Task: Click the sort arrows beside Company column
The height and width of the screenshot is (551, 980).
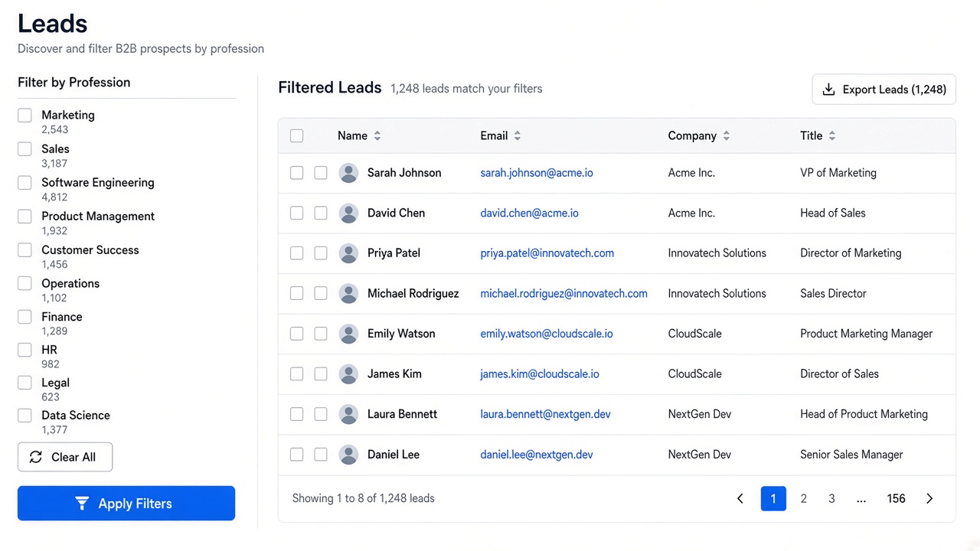Action: click(726, 135)
